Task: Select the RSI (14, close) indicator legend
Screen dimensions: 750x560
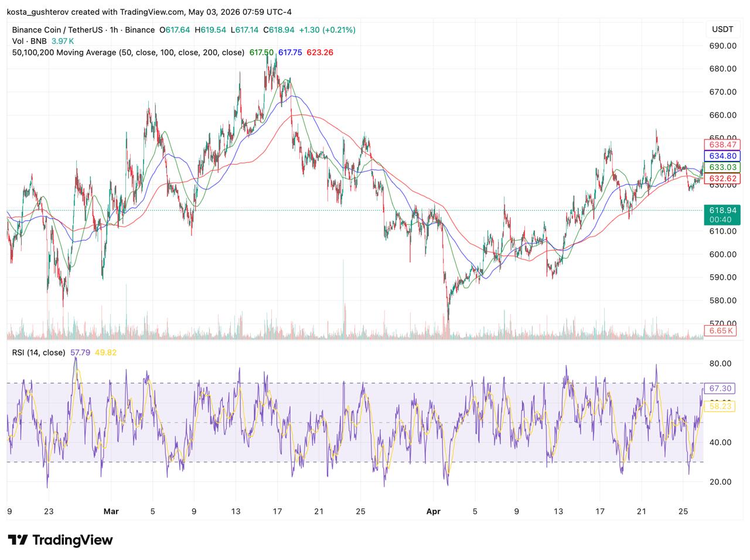Action: coord(39,353)
